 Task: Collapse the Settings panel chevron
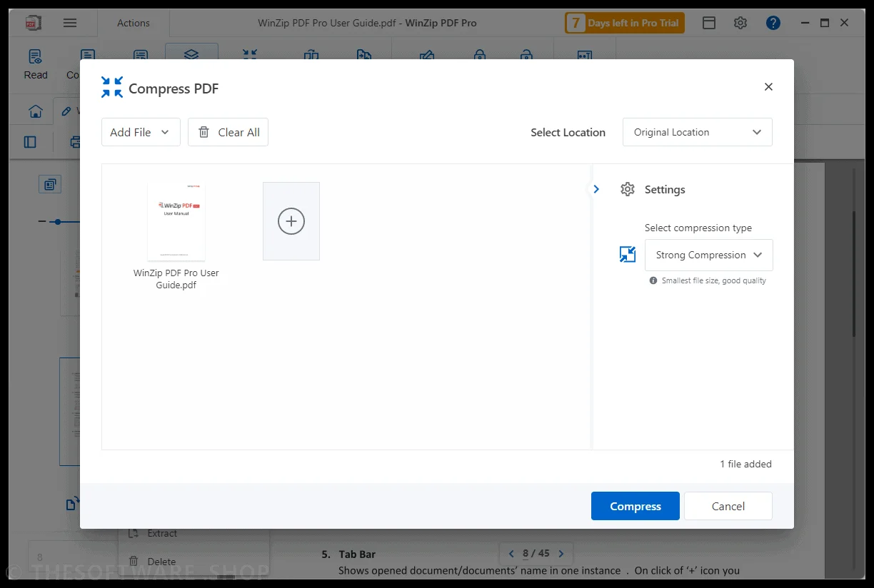pyautogui.click(x=596, y=189)
